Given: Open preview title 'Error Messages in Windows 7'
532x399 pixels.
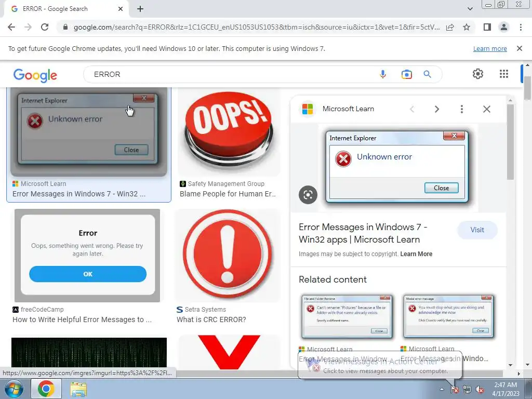Looking at the screenshot, I should 363,233.
